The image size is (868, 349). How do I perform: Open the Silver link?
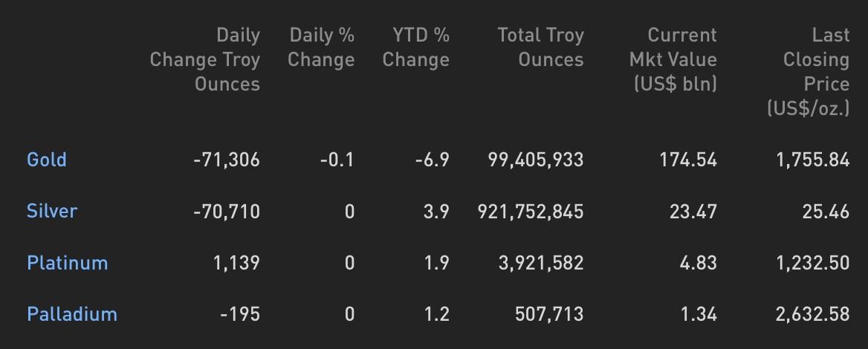(x=52, y=212)
